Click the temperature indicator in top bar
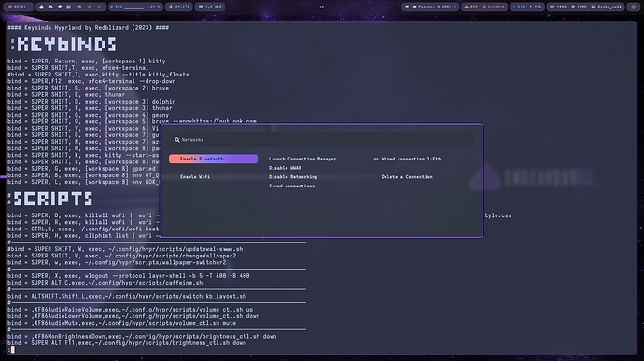Screen dimensions: 644x361 [178, 7]
